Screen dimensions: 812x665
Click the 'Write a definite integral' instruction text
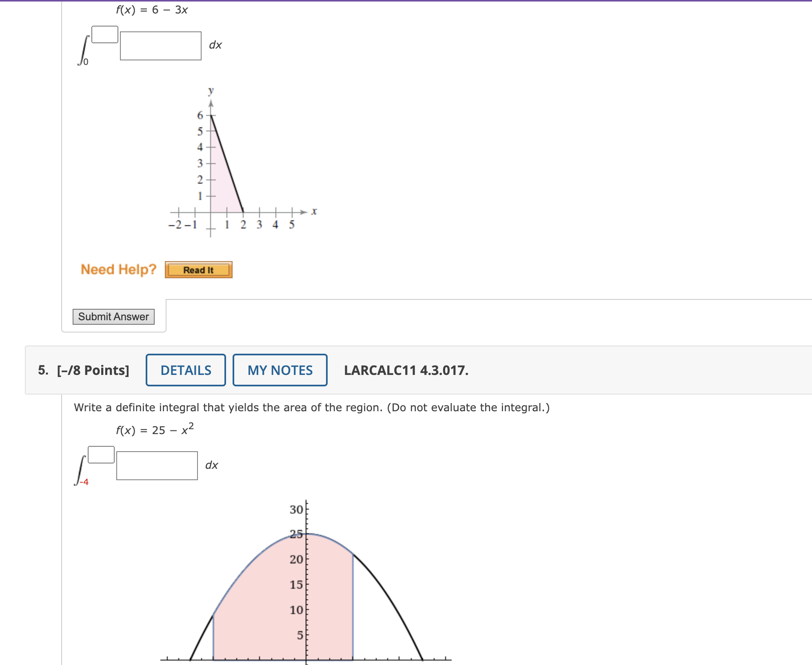click(311, 408)
